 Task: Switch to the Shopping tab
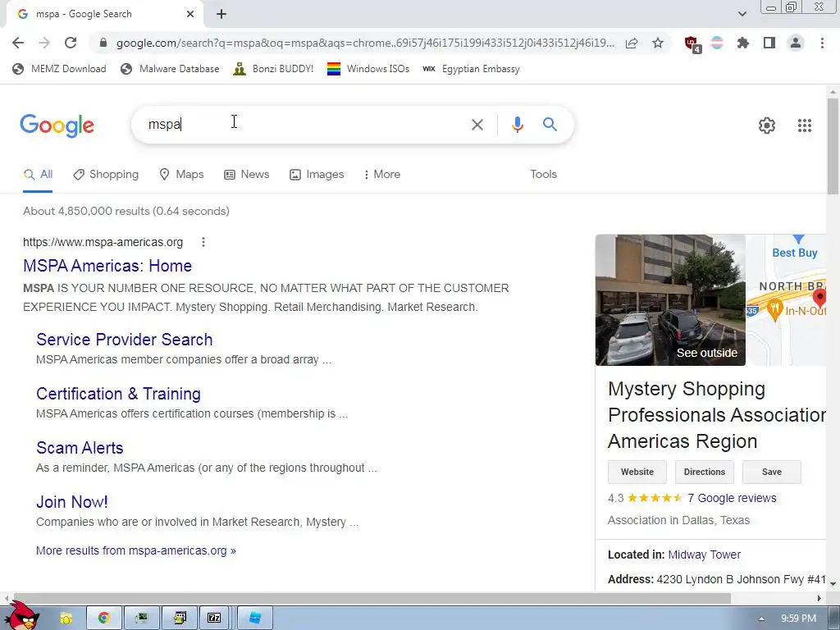point(106,175)
